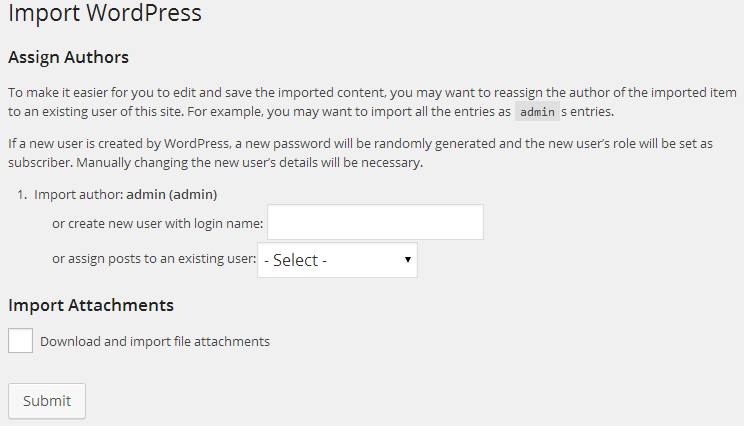The width and height of the screenshot is (744, 426).
Task: Click the Import WordPress page title
Action: (x=105, y=14)
